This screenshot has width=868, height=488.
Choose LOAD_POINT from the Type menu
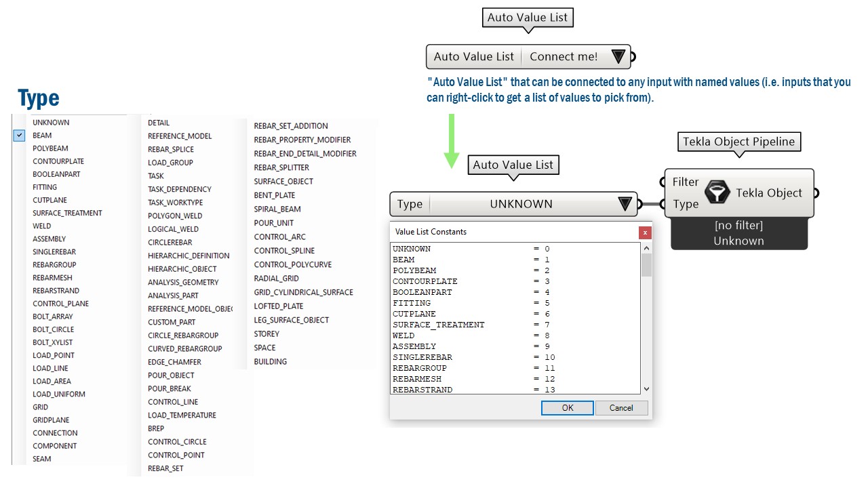pyautogui.click(x=54, y=355)
